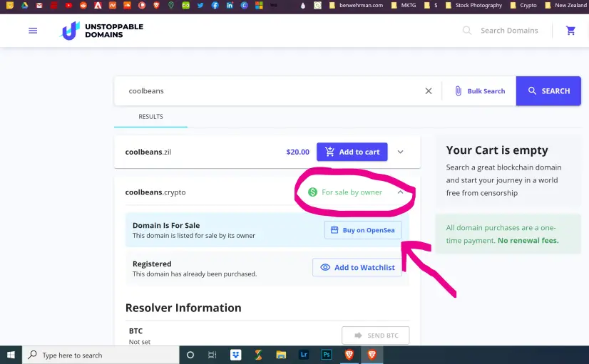Click the Unstoppable Domains logo

point(101,31)
